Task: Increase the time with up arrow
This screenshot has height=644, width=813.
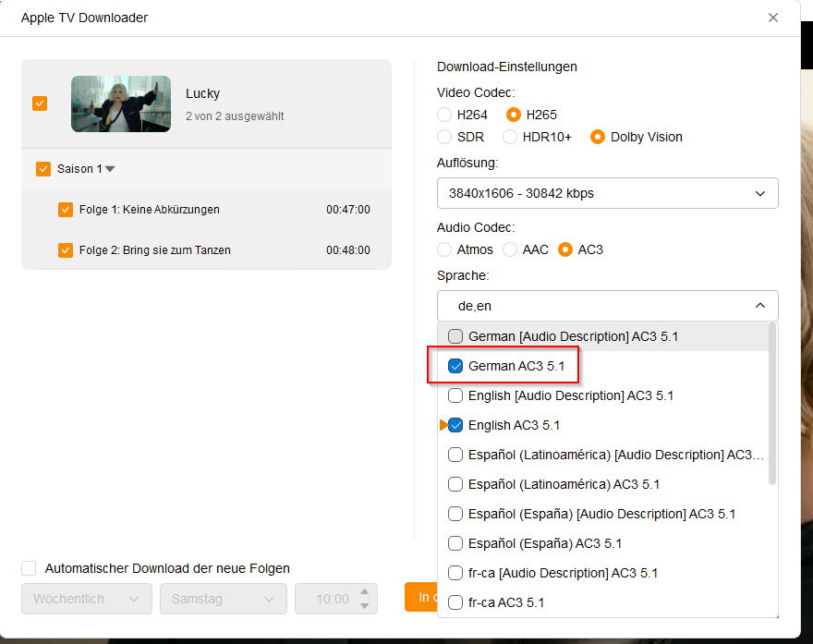Action: coord(365,592)
